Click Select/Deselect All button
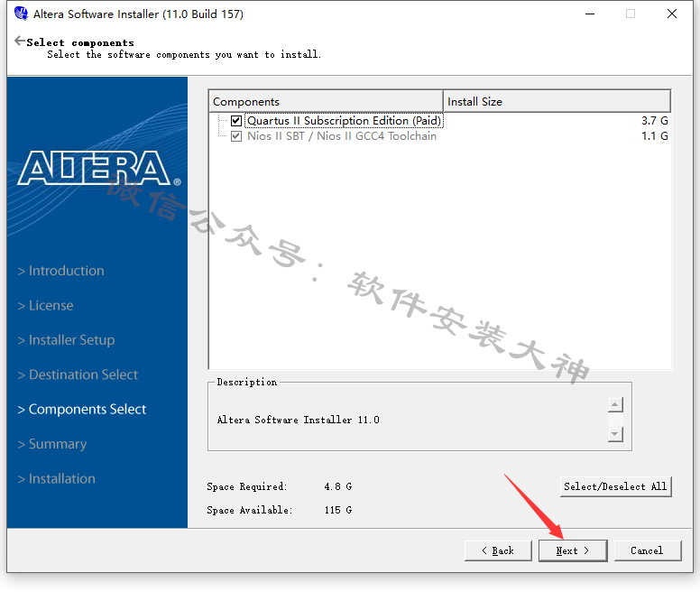Viewport: 700px width, 601px height. (x=615, y=486)
